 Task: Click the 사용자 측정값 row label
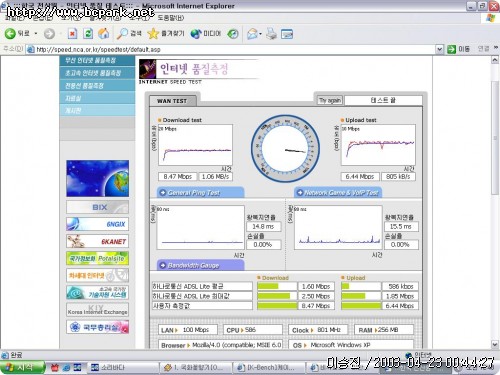(x=202, y=306)
